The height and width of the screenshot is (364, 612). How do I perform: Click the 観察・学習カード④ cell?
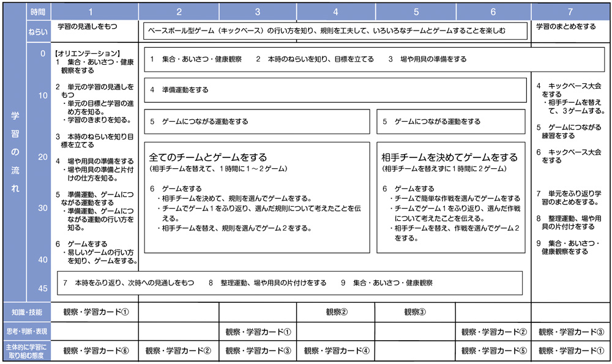click(337, 351)
